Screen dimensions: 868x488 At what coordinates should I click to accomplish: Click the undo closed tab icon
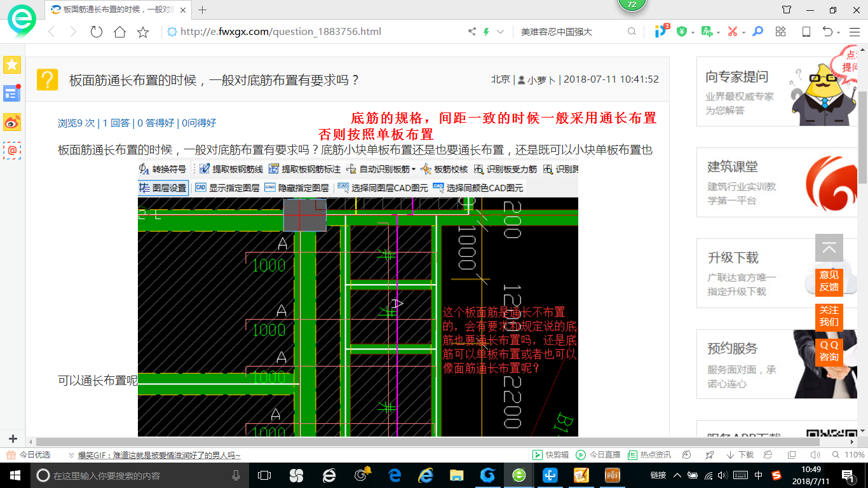[x=827, y=32]
